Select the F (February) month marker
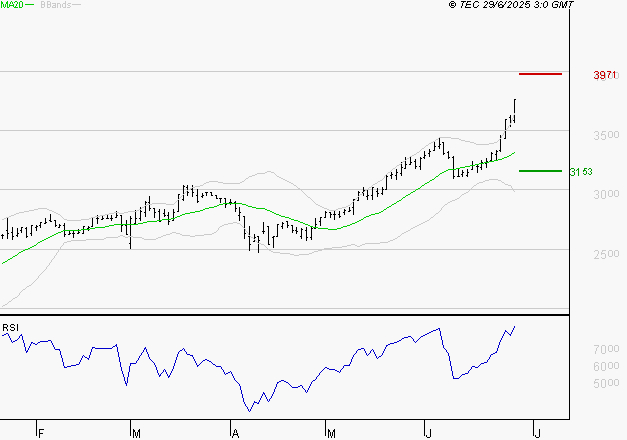Image resolution: width=627 pixels, height=440 pixels. (x=41, y=433)
